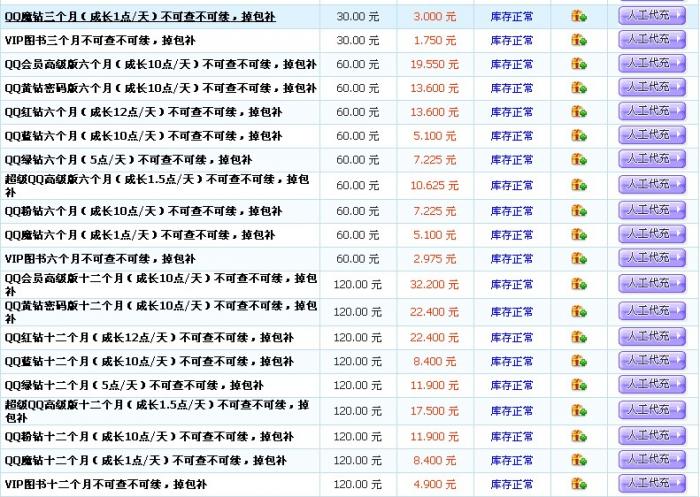Click gift icon in QQ绿钻六个月 row
Viewport: 700px width, 497px height.
coord(579,159)
